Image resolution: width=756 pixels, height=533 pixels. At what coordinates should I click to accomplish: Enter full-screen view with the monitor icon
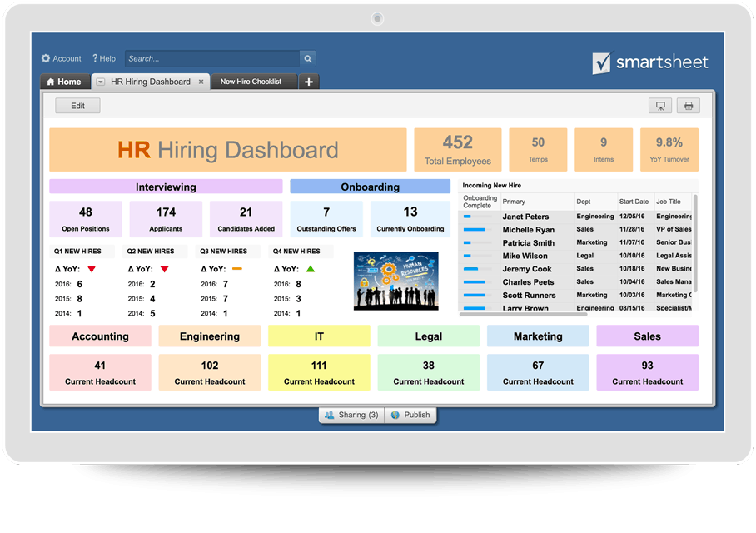click(x=660, y=105)
